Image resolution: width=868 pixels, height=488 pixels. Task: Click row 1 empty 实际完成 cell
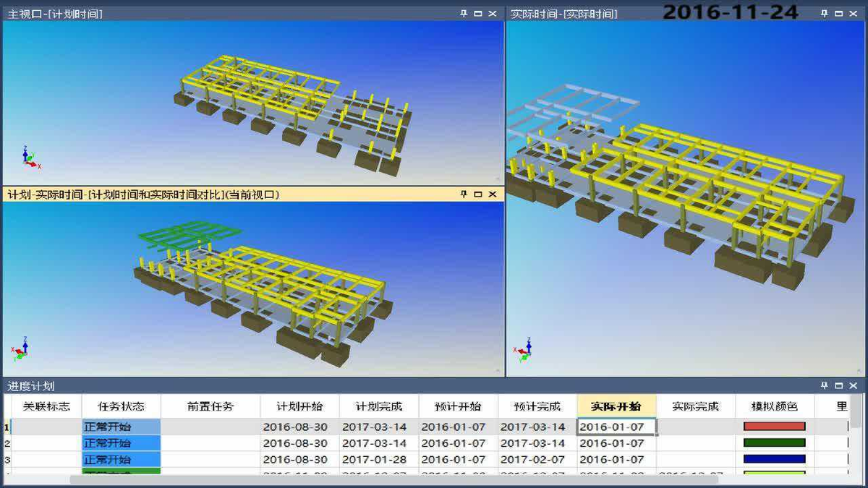[695, 427]
